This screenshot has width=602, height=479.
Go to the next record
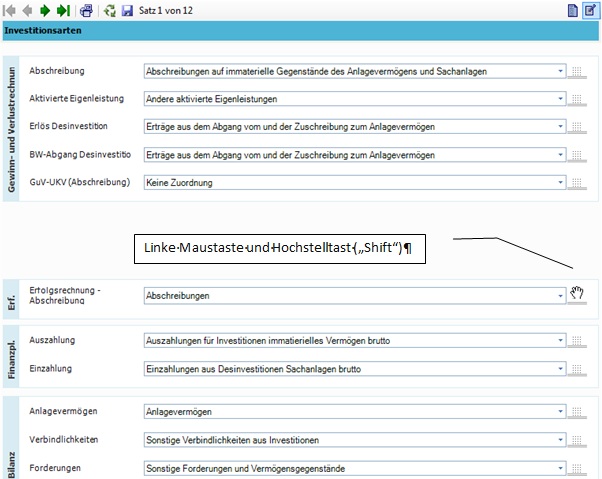[x=45, y=10]
